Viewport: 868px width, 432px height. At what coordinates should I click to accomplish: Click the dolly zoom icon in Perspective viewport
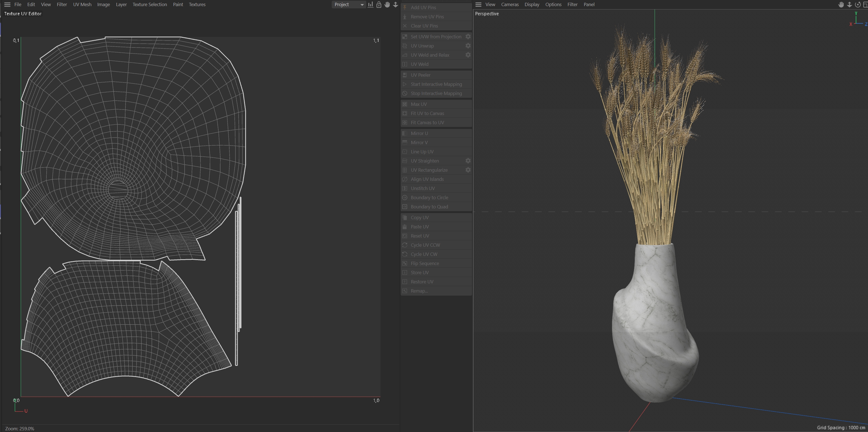tap(849, 5)
